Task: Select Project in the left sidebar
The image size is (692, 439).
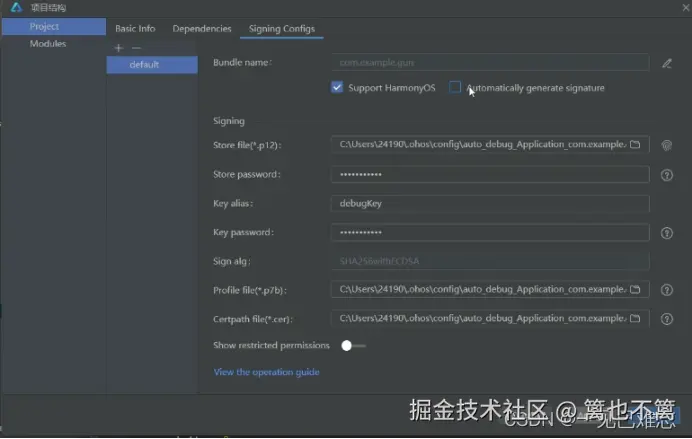Action: coord(54,26)
